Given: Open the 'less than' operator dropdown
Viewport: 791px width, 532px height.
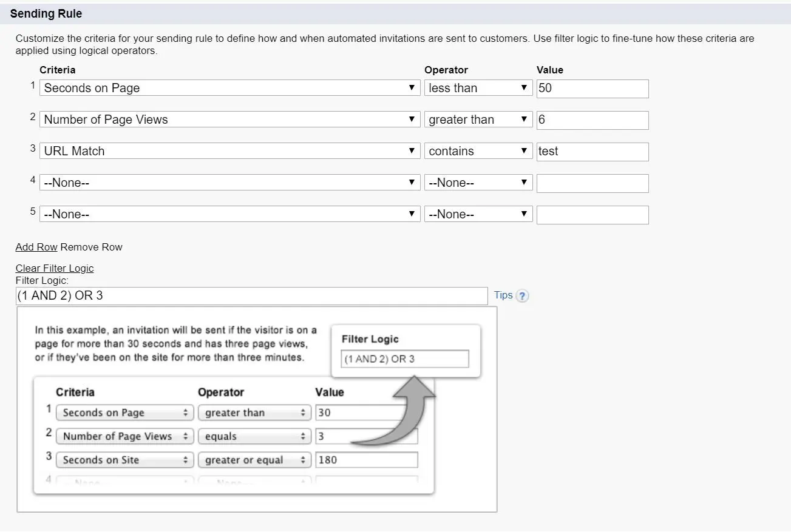Looking at the screenshot, I should pos(478,88).
